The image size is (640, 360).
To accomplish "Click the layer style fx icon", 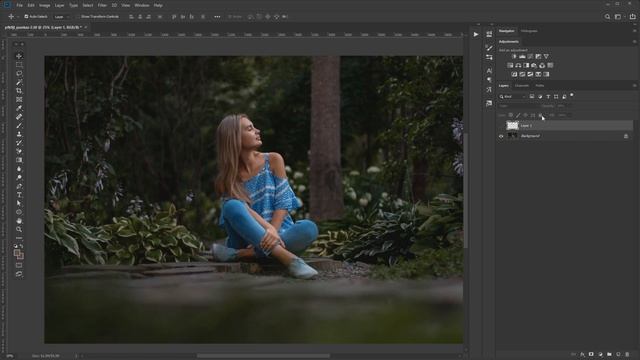I will tap(582, 354).
